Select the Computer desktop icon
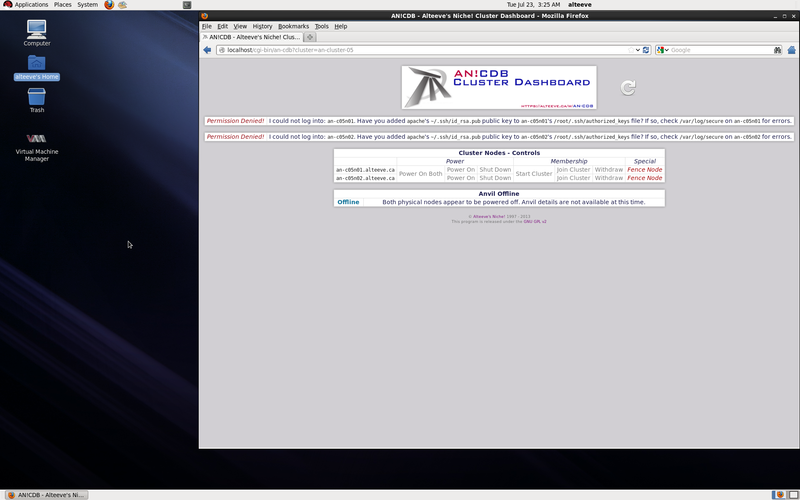800x500 pixels. (37, 33)
